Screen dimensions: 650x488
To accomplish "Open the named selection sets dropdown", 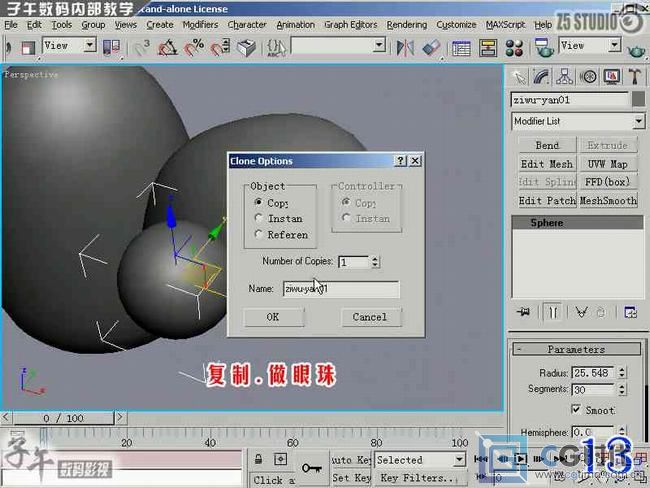I will point(379,45).
